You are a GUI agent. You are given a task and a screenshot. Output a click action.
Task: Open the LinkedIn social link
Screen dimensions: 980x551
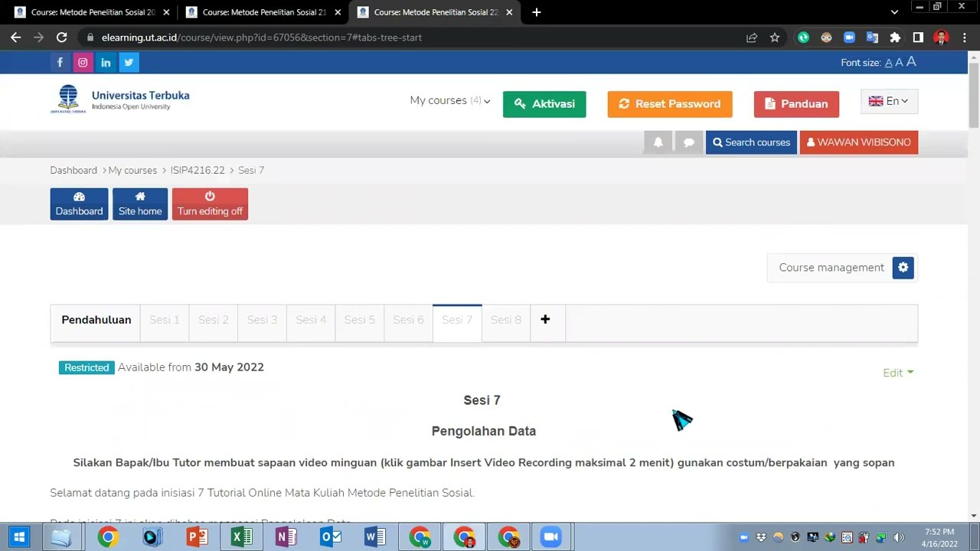pyautogui.click(x=106, y=63)
